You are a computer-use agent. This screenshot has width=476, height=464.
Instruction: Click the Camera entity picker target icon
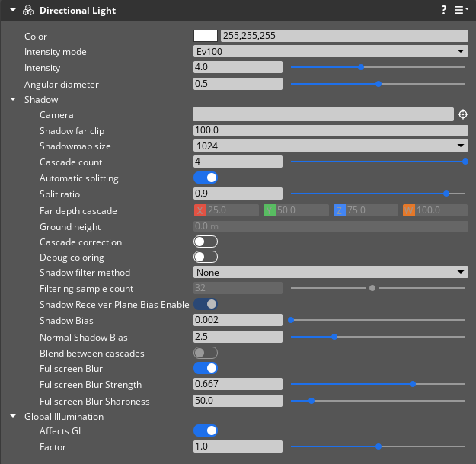[x=462, y=114]
